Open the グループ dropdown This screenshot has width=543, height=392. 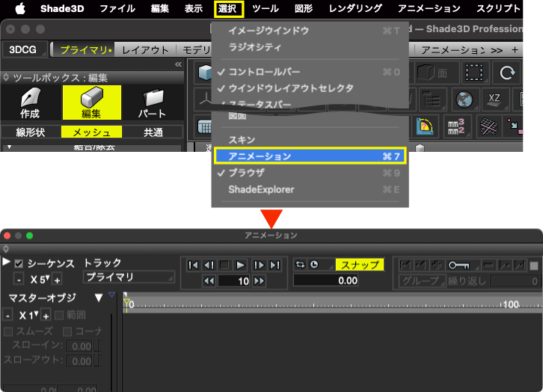422,281
